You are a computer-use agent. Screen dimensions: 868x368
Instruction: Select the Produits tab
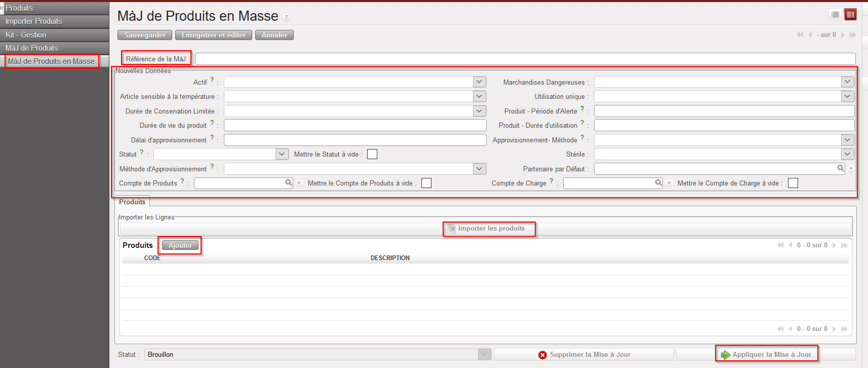pyautogui.click(x=132, y=202)
